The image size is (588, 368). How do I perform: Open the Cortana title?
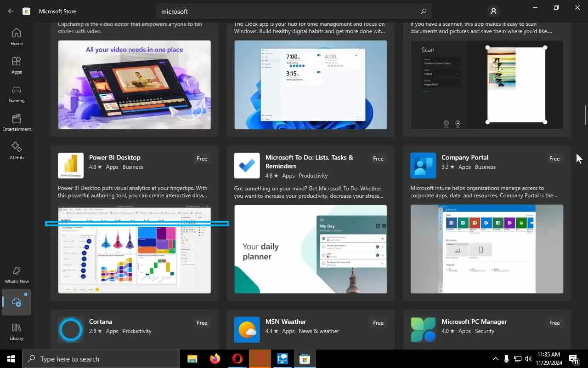[101, 322]
